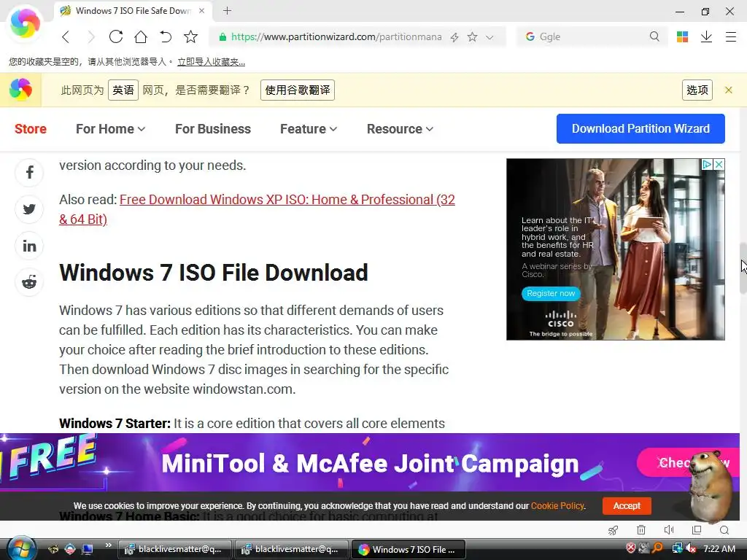Expand the quick launch chevron

109,545
